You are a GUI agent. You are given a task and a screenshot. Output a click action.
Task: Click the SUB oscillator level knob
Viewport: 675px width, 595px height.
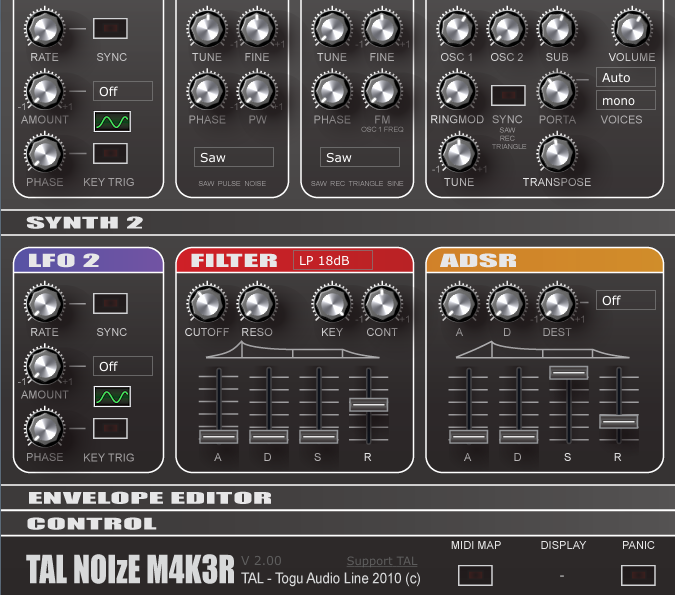pos(557,28)
